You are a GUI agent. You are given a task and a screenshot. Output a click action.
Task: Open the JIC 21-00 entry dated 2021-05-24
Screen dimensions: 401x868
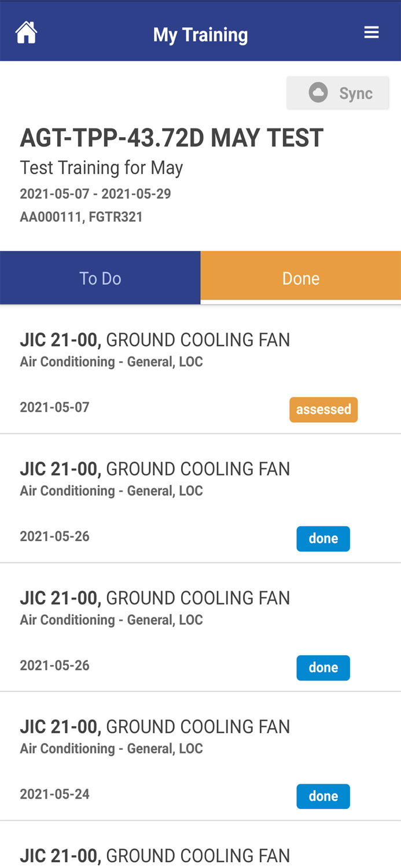click(155, 736)
